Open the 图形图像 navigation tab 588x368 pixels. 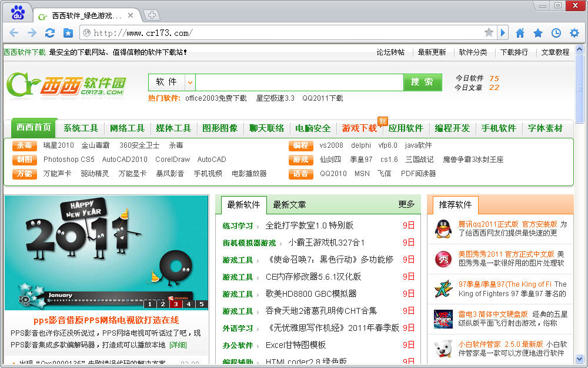(220, 128)
